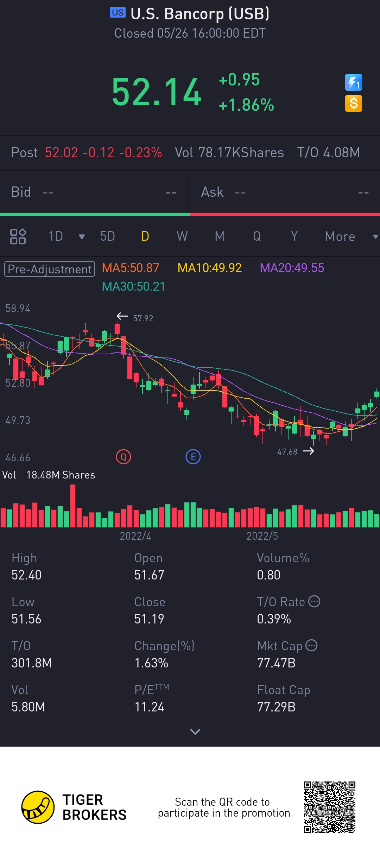
Task: Tap the Vol 5.80M value
Action: 28,707
